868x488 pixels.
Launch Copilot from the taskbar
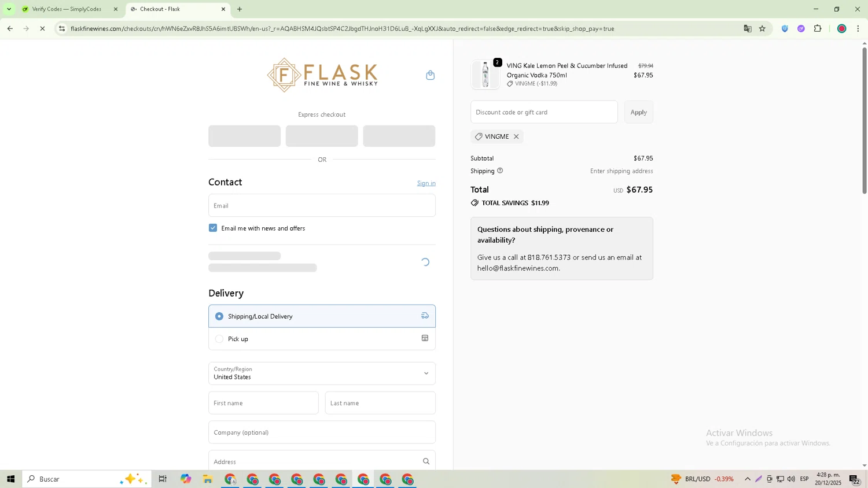[185, 479]
